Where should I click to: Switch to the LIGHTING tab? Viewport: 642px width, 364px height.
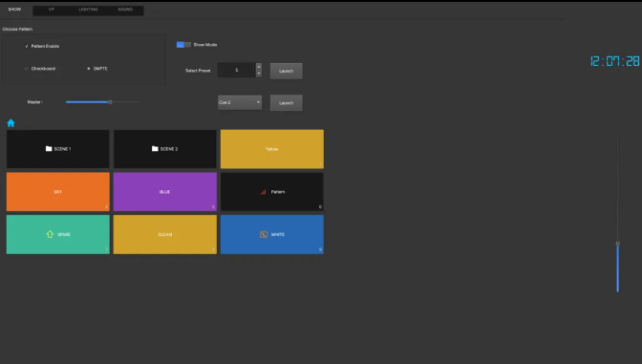click(88, 10)
